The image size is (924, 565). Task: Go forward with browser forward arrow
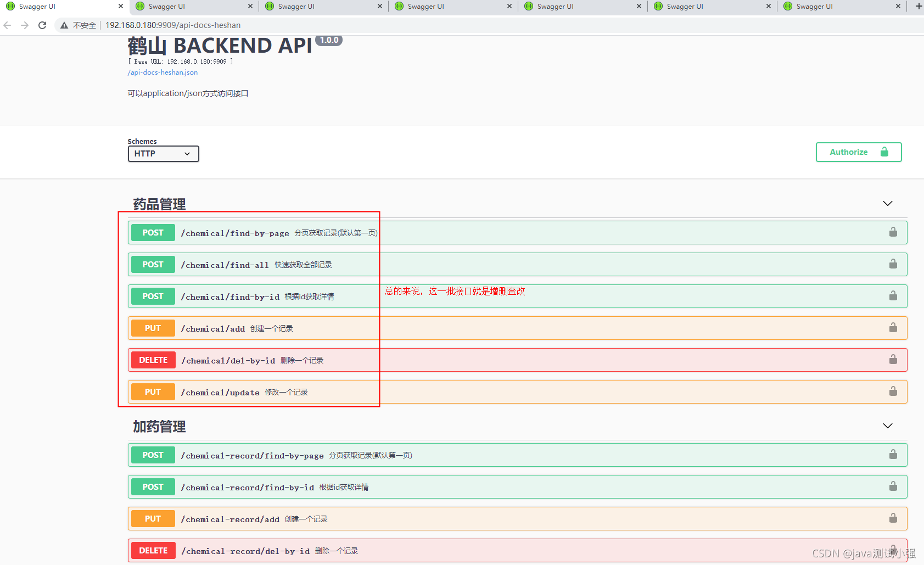(x=25, y=25)
